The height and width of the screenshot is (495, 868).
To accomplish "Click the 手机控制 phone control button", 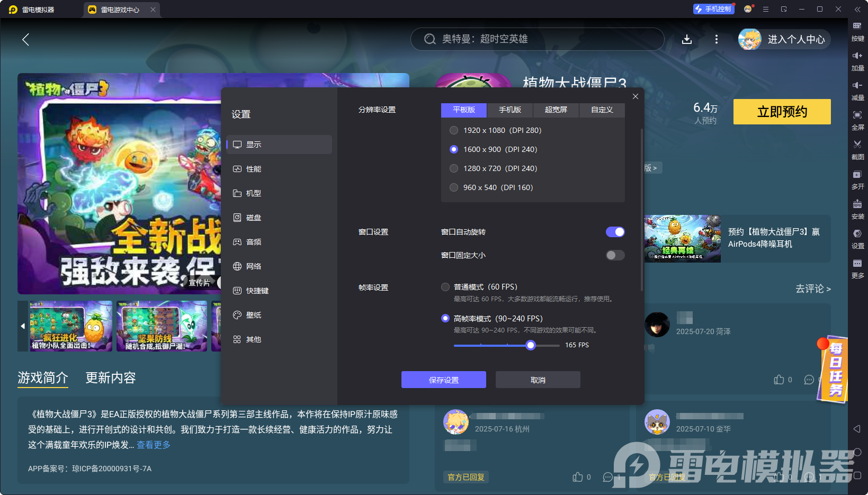I will (x=714, y=9).
